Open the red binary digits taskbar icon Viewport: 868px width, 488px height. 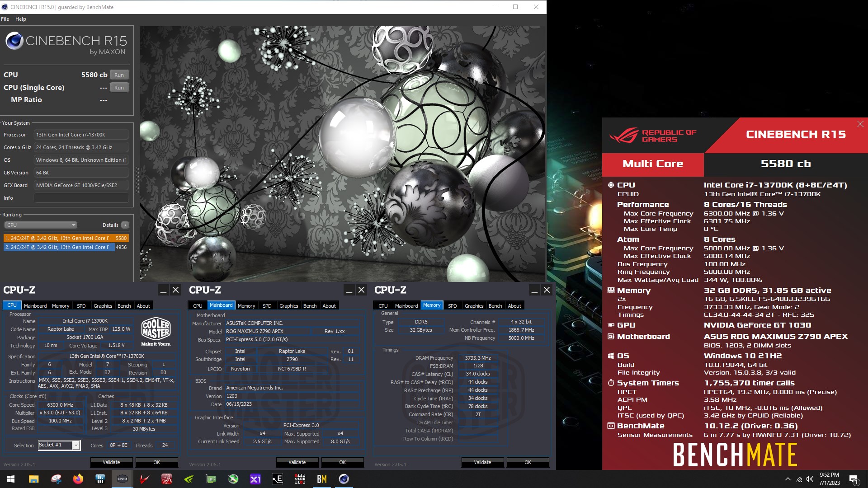pos(299,479)
